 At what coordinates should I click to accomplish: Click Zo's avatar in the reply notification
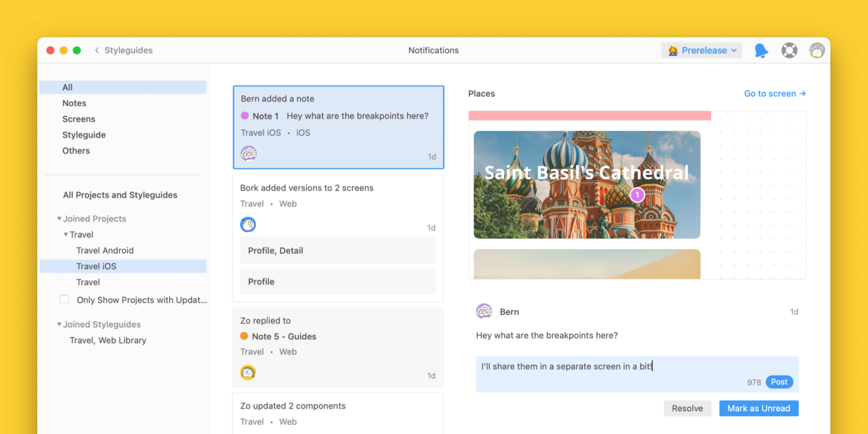click(248, 373)
